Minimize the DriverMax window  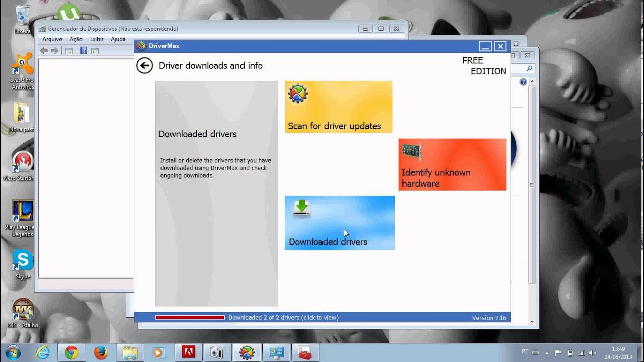coord(486,46)
